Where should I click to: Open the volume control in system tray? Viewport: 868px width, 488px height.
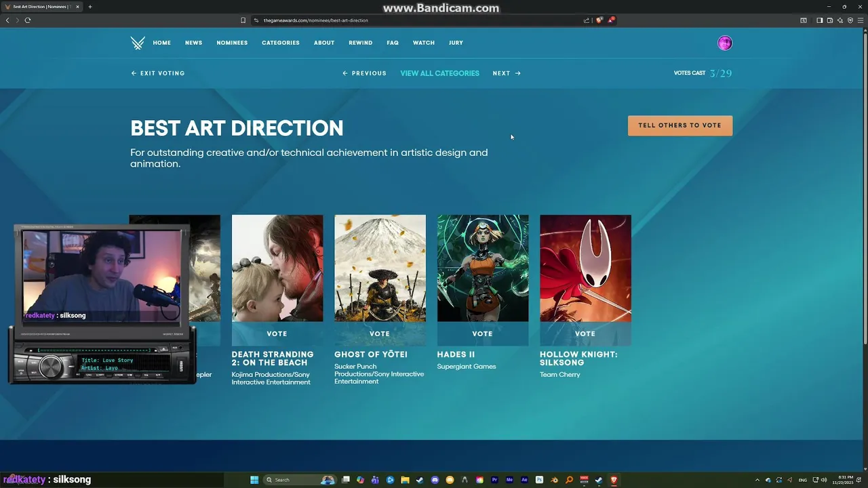(824, 480)
